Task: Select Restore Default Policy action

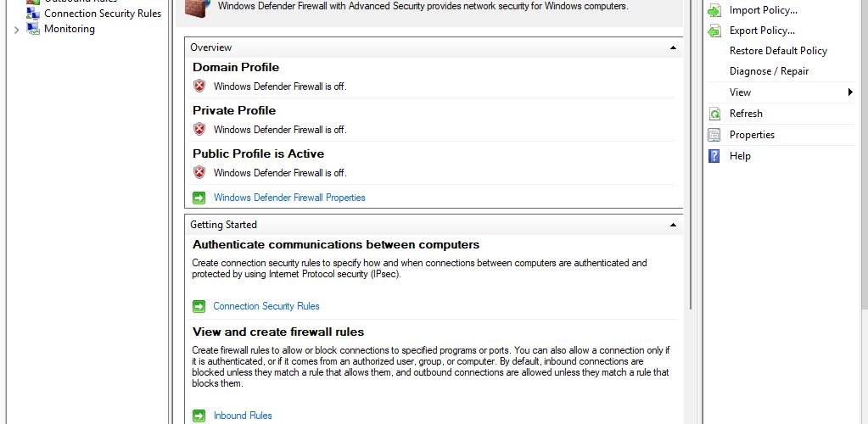Action: click(x=778, y=51)
